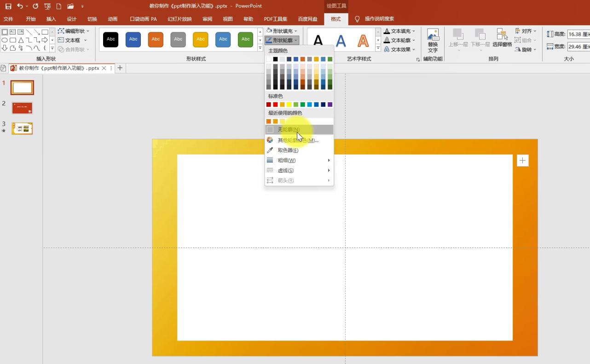This screenshot has height=364, width=590.
Task: Select slide 2 thumbnail in the slide panel
Action: [22, 107]
